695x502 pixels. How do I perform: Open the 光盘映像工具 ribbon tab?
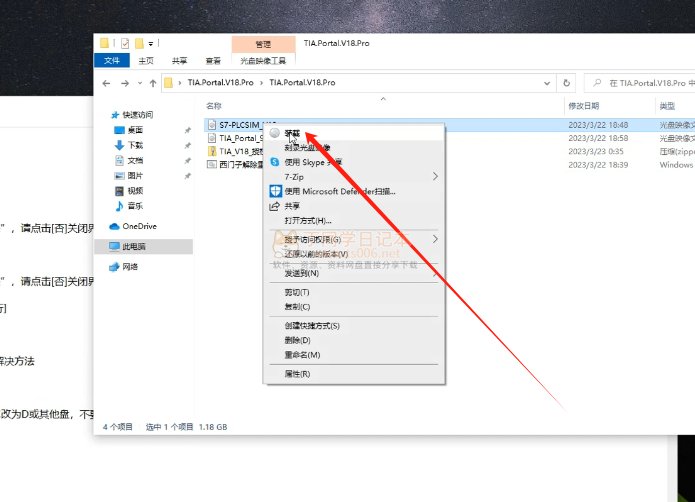[x=263, y=61]
